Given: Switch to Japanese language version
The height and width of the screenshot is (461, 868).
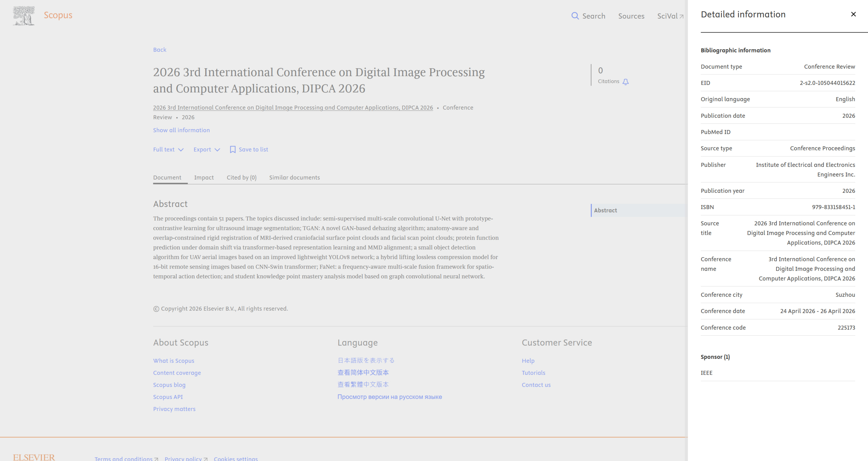Looking at the screenshot, I should pos(366,360).
